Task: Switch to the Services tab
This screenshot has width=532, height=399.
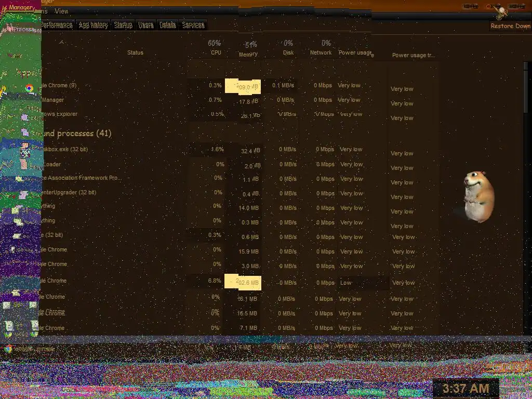Action: pyautogui.click(x=193, y=25)
